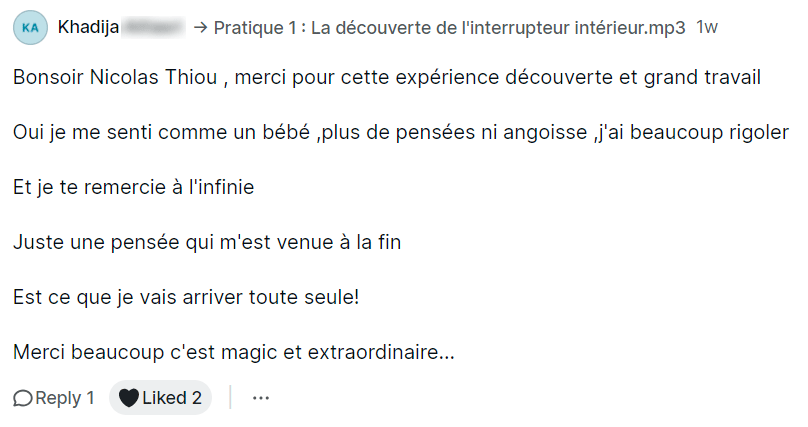Click the blurred surname beside Khadija
This screenshot has height=427, width=808.
(x=151, y=27)
